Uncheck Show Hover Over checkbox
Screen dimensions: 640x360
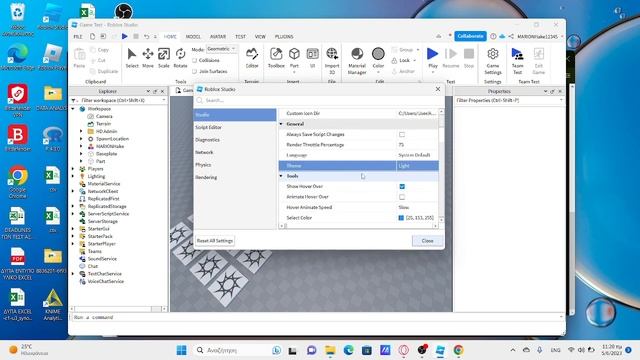[x=402, y=187]
